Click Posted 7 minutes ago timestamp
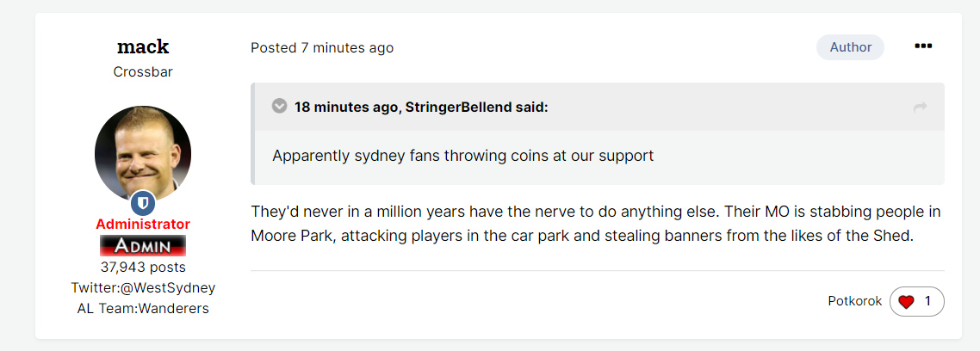 (x=322, y=47)
